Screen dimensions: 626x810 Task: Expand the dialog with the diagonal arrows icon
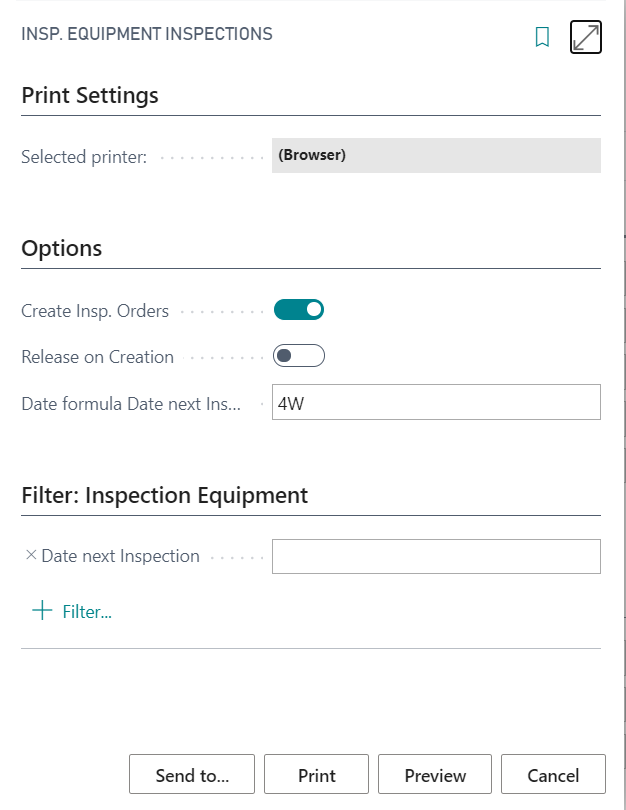(586, 37)
